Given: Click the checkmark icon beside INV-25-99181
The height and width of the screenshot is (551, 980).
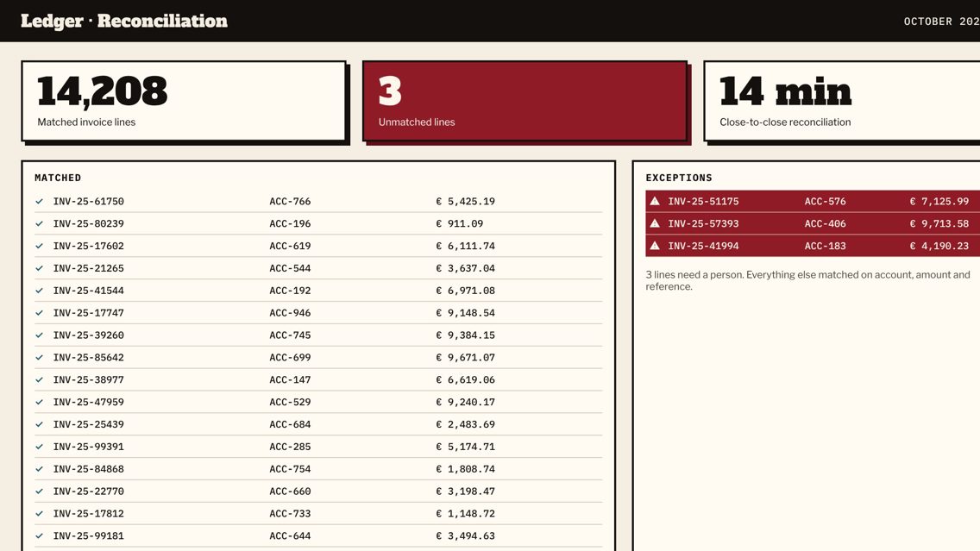Looking at the screenshot, I should (40, 536).
